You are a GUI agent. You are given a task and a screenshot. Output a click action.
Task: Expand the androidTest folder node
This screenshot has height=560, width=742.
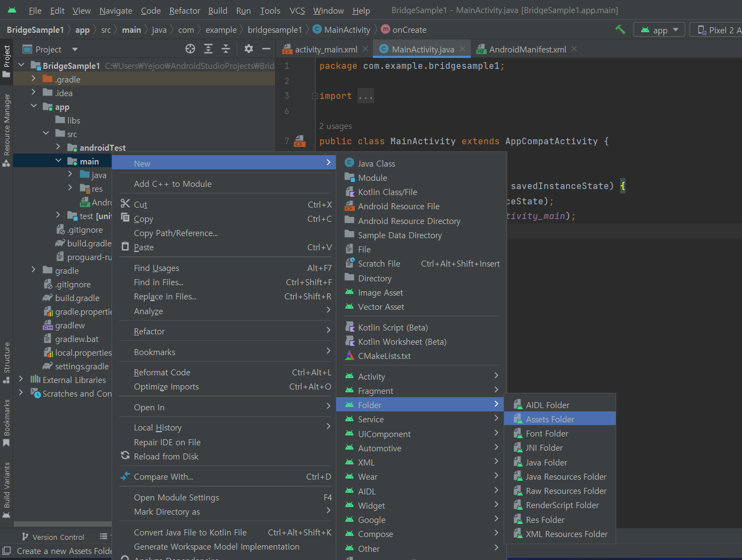(58, 147)
